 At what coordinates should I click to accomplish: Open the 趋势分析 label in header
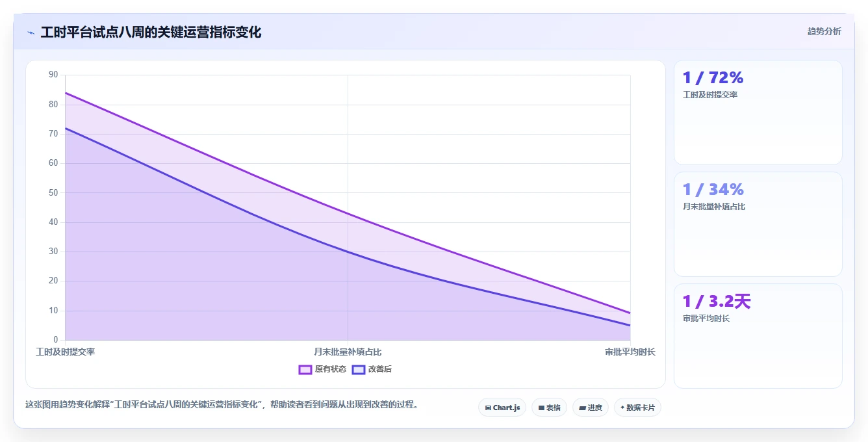tap(824, 31)
